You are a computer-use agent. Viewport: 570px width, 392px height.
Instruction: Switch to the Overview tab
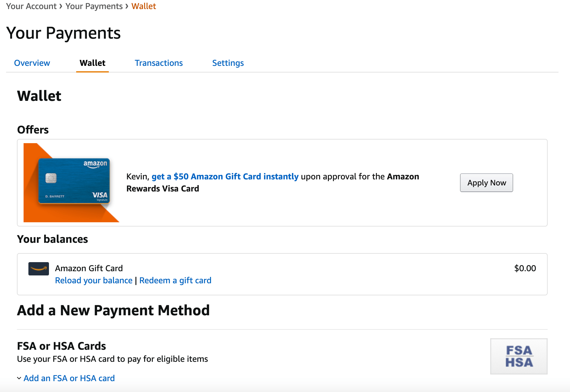[32, 63]
